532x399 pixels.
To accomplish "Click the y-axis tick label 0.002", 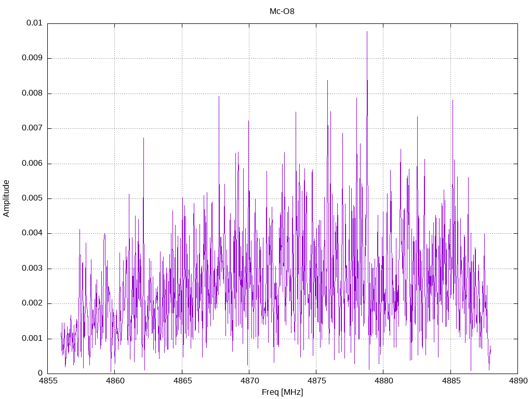I will click(33, 303).
